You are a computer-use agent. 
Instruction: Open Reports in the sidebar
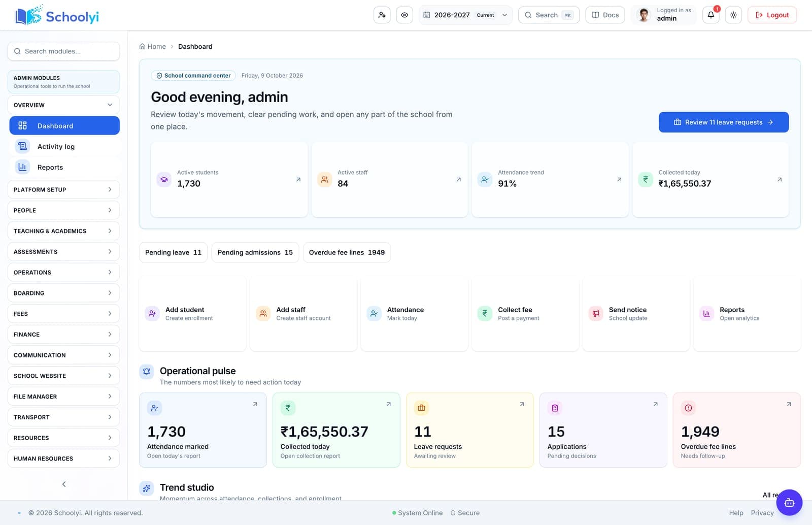[64, 167]
